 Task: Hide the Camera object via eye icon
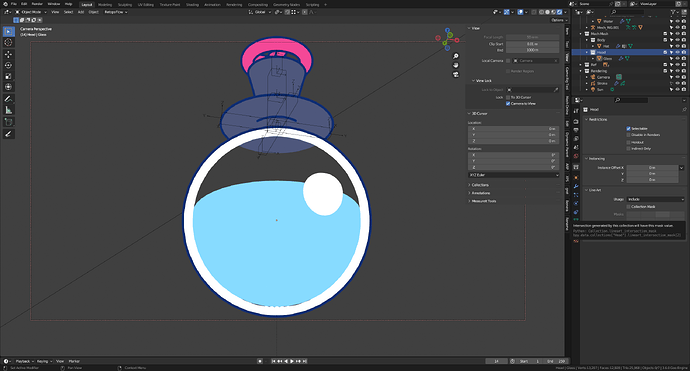pyautogui.click(x=677, y=77)
